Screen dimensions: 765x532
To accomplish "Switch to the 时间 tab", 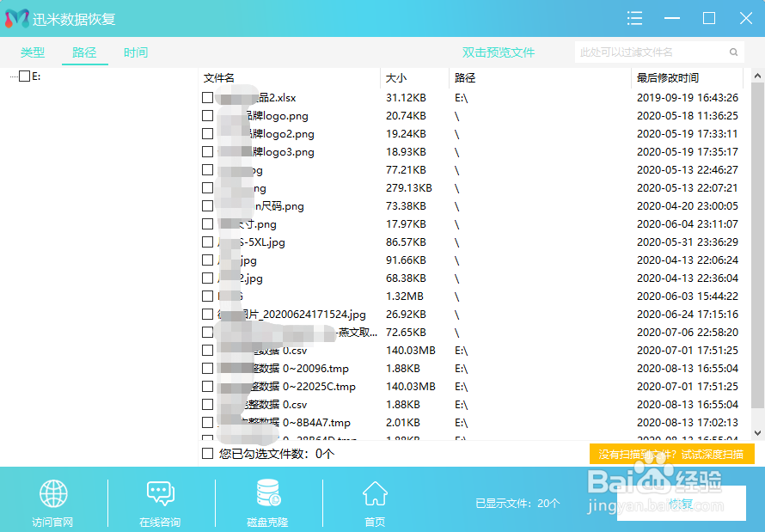I will (x=135, y=52).
